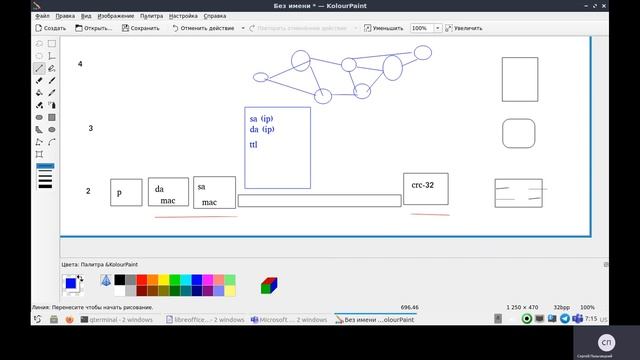Click the Открыть... toolbar button

93,28
